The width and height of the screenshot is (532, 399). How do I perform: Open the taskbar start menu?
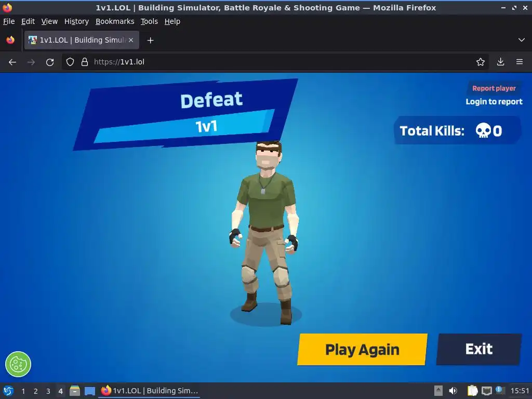[8, 391]
